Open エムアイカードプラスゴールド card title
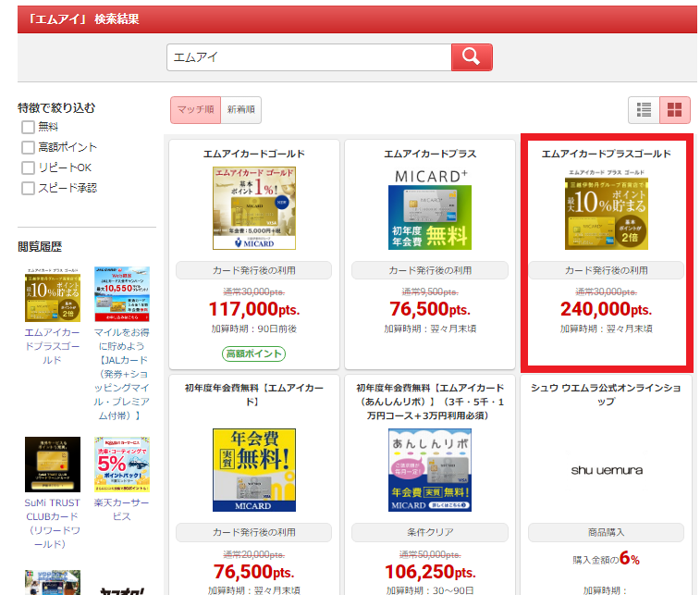Image resolution: width=700 pixels, height=595 pixels. point(607,154)
